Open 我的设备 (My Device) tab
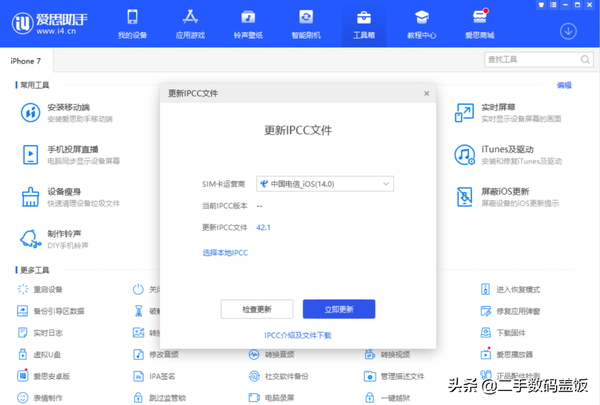This screenshot has width=600, height=405. (x=132, y=24)
